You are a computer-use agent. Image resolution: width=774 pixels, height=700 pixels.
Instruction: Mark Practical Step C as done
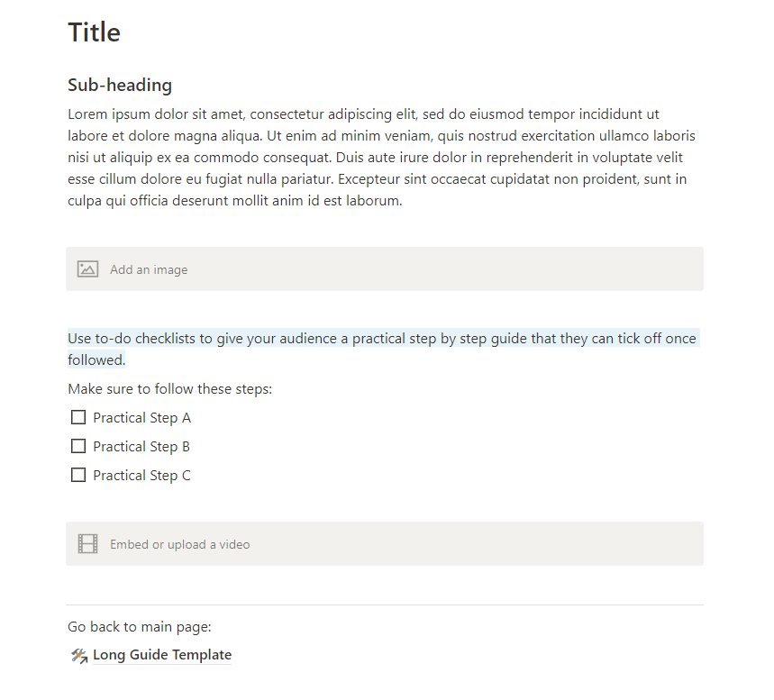click(x=78, y=475)
